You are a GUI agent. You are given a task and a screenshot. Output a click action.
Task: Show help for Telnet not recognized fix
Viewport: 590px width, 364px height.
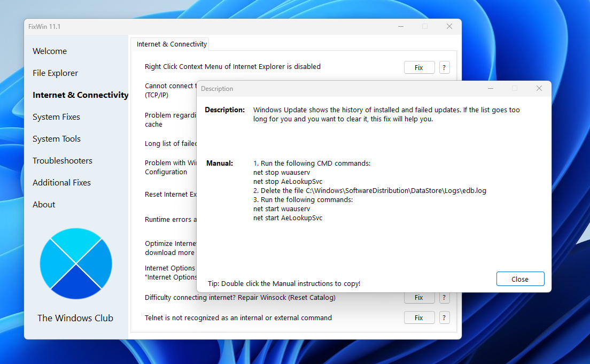coord(444,317)
